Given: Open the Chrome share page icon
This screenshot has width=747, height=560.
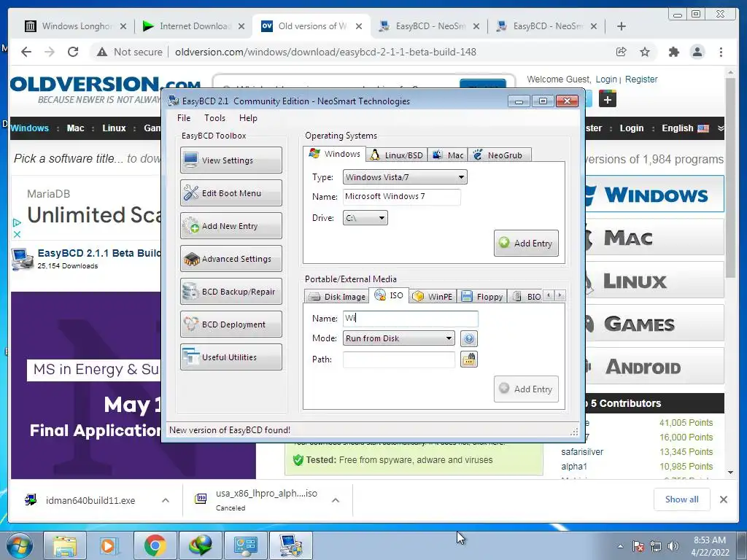Looking at the screenshot, I should coord(622,52).
